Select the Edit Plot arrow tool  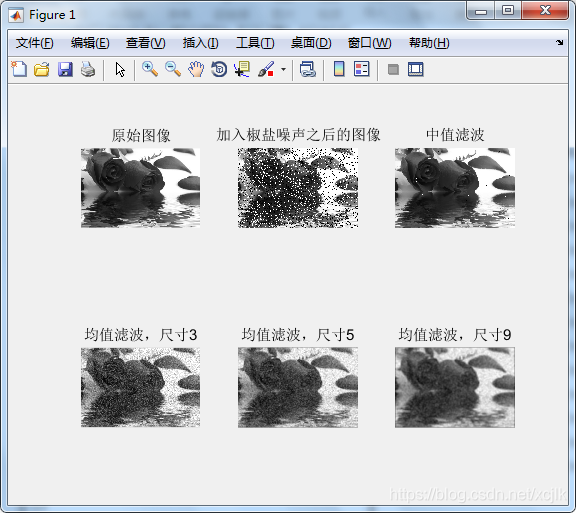point(120,69)
